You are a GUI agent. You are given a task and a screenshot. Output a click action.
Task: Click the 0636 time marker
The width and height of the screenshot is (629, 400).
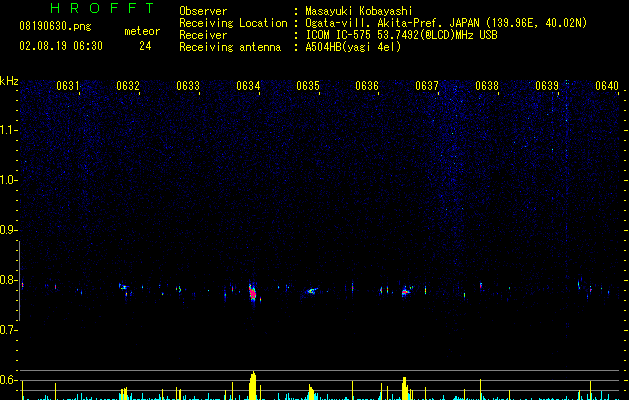point(367,86)
